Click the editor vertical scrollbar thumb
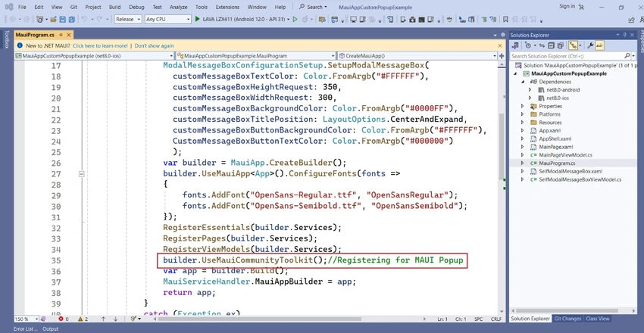Screen dimensions: 644x333 coord(502,146)
